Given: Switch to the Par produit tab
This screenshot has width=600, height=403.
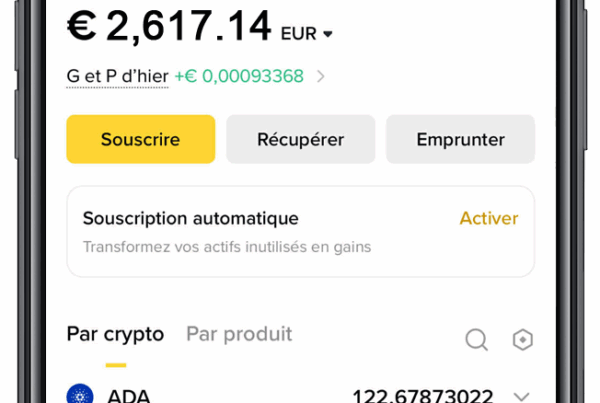Looking at the screenshot, I should (239, 334).
